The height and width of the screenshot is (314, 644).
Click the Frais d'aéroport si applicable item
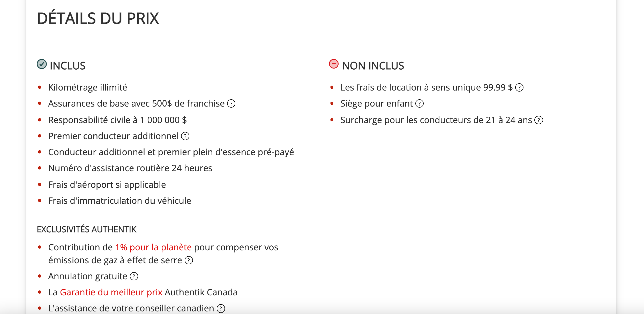(107, 185)
